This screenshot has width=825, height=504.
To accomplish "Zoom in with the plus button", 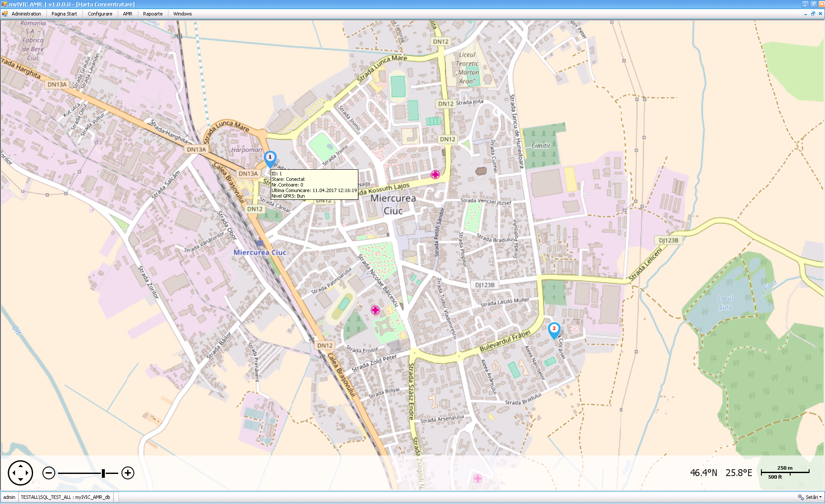I will pos(128,473).
